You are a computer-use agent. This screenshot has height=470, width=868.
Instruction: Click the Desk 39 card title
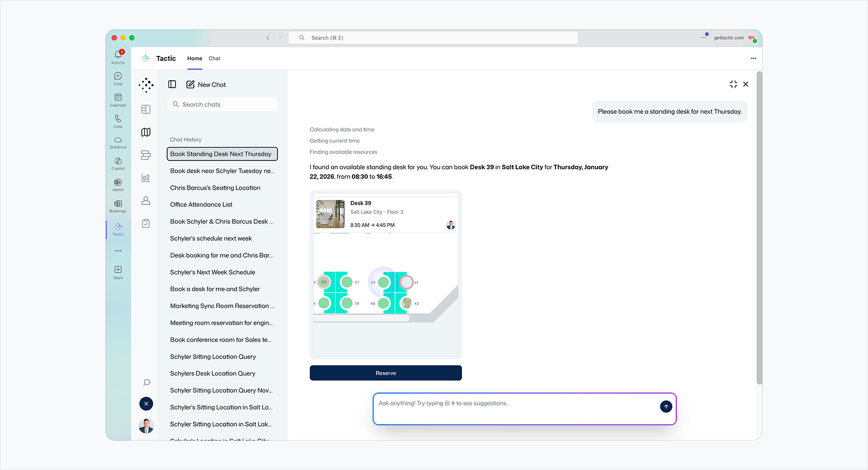[x=361, y=203]
